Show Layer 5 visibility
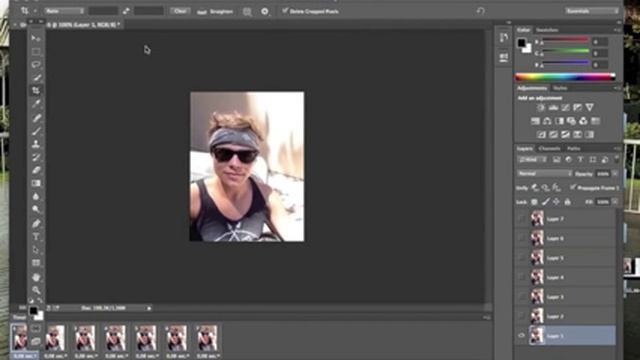This screenshot has height=360, width=640. (x=521, y=258)
